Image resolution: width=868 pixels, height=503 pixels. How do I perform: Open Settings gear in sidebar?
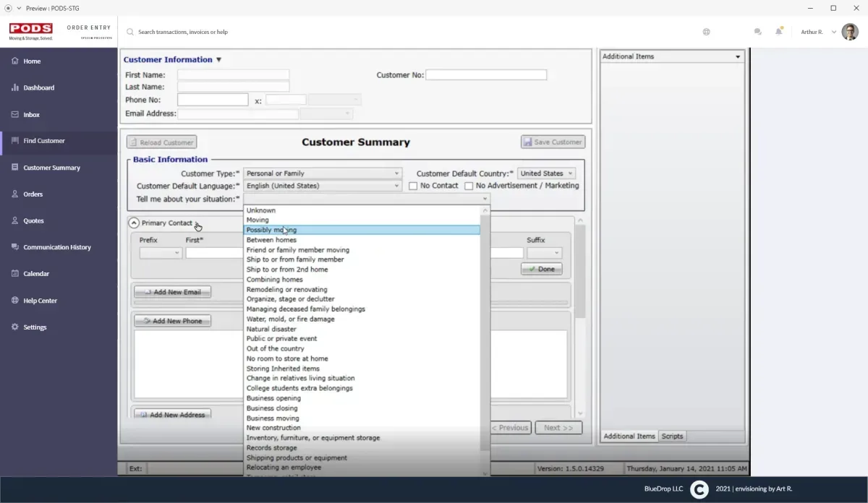(x=15, y=327)
